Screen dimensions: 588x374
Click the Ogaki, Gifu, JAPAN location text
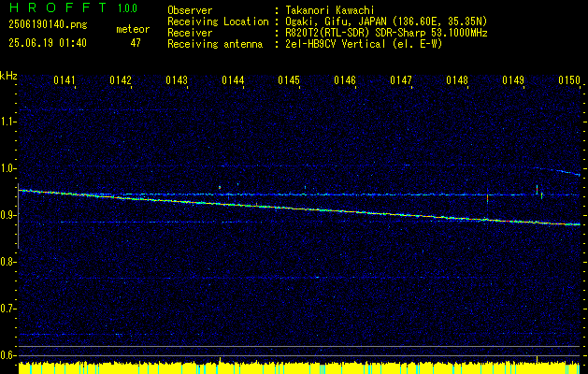386,22
